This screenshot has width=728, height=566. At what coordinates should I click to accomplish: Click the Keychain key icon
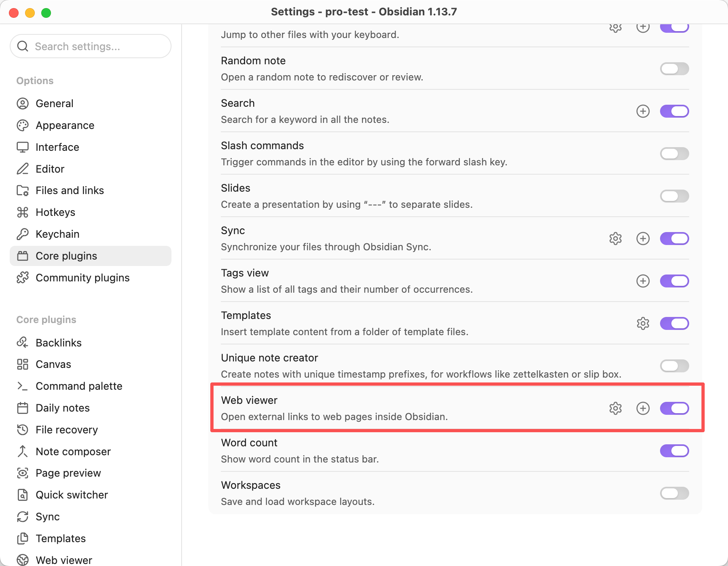click(x=23, y=234)
